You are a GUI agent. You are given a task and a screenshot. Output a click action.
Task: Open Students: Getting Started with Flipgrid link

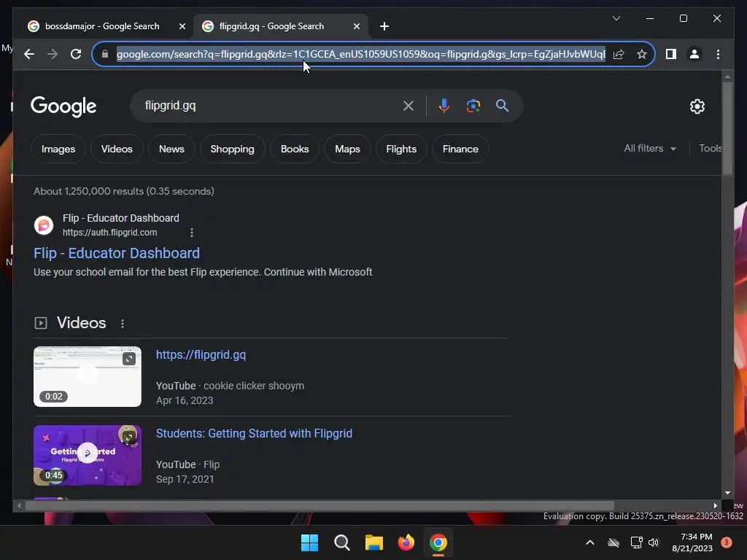click(255, 433)
